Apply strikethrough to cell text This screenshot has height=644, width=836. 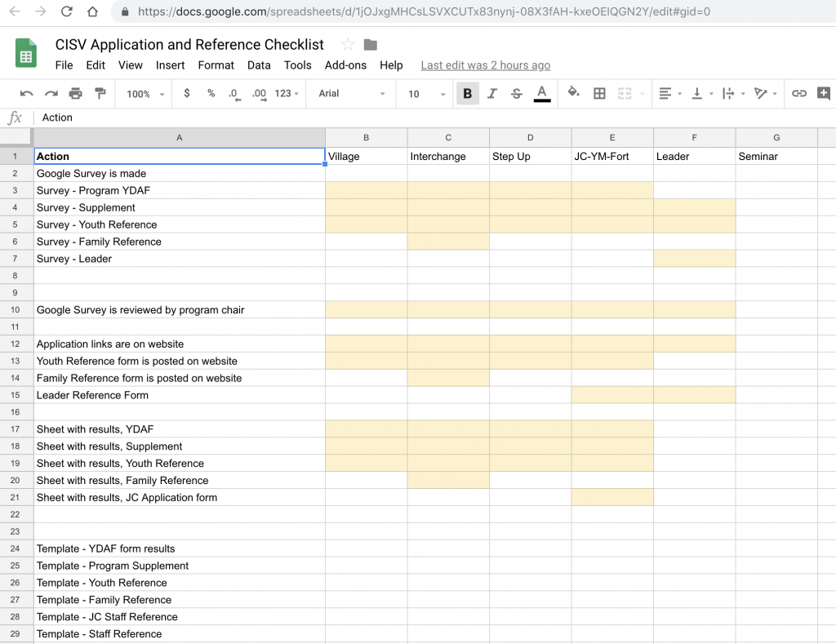point(516,93)
